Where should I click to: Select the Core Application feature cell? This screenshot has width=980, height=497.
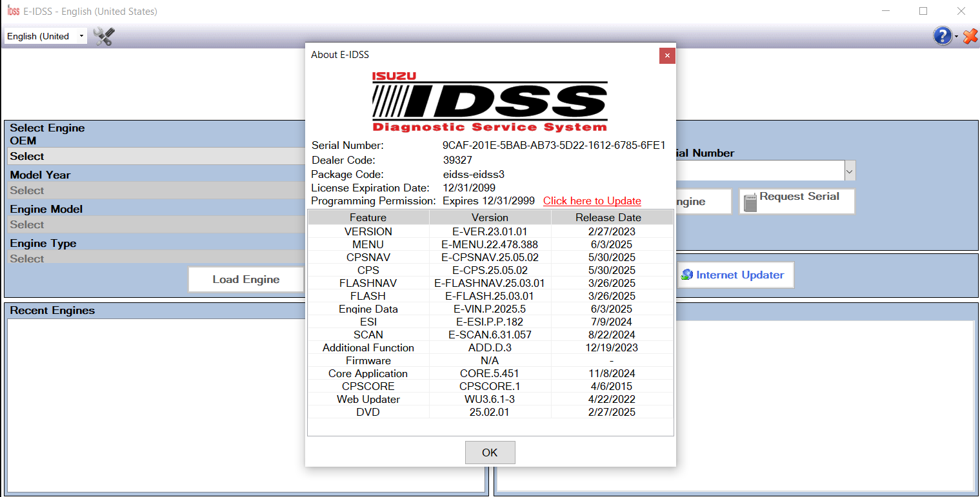click(368, 373)
